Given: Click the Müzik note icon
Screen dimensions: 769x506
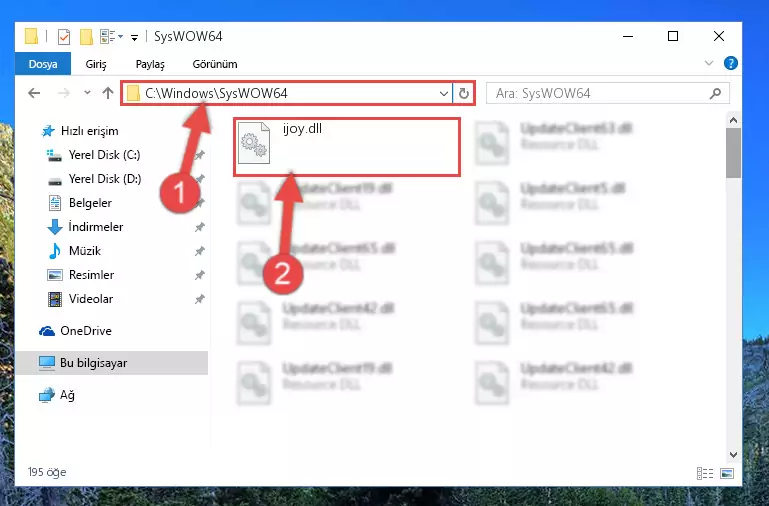Looking at the screenshot, I should point(54,251).
